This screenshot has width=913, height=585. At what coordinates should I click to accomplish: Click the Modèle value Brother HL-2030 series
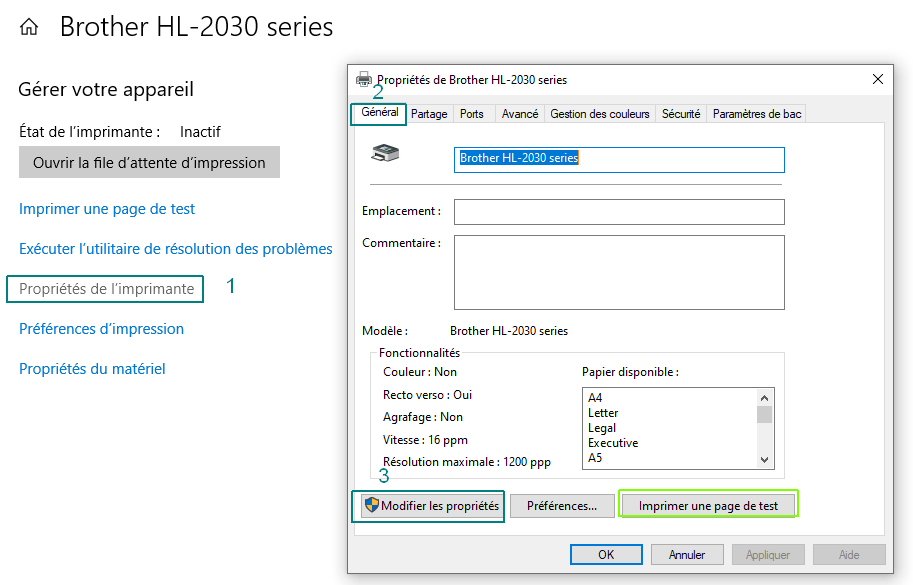[509, 331]
